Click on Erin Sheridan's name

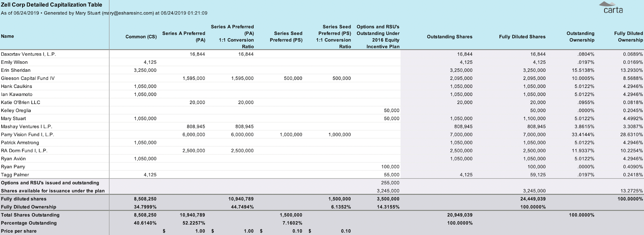[16, 70]
